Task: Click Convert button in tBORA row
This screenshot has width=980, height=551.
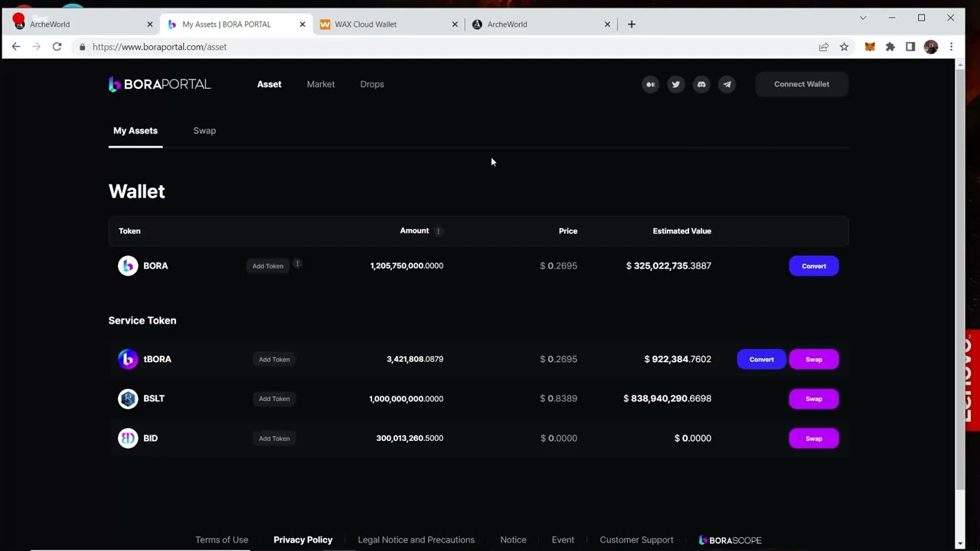Action: point(762,359)
